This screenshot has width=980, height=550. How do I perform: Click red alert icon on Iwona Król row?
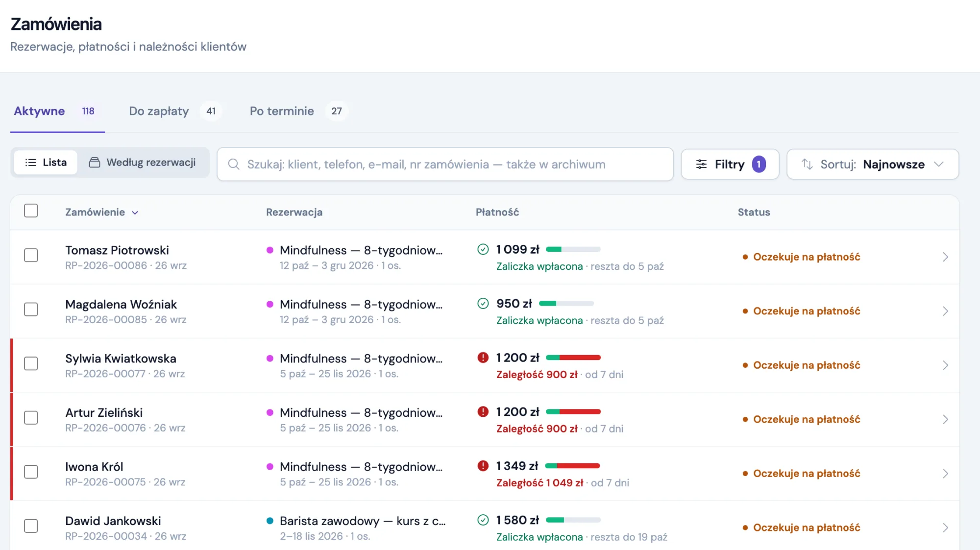(483, 466)
